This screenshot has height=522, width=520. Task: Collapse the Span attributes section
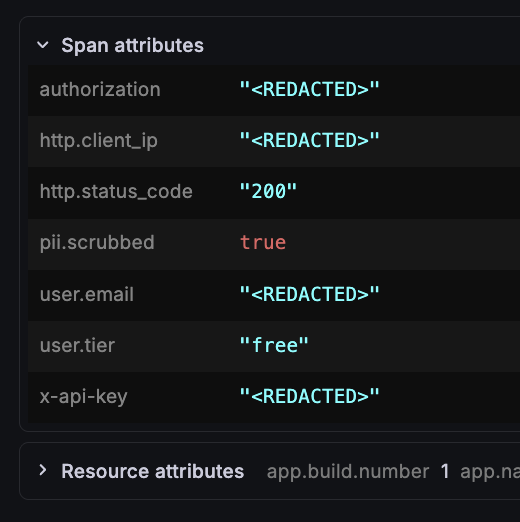(43, 45)
